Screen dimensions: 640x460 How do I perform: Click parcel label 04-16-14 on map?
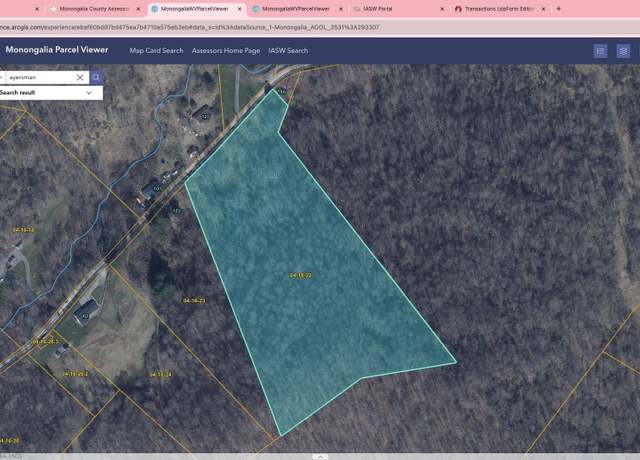tap(23, 230)
